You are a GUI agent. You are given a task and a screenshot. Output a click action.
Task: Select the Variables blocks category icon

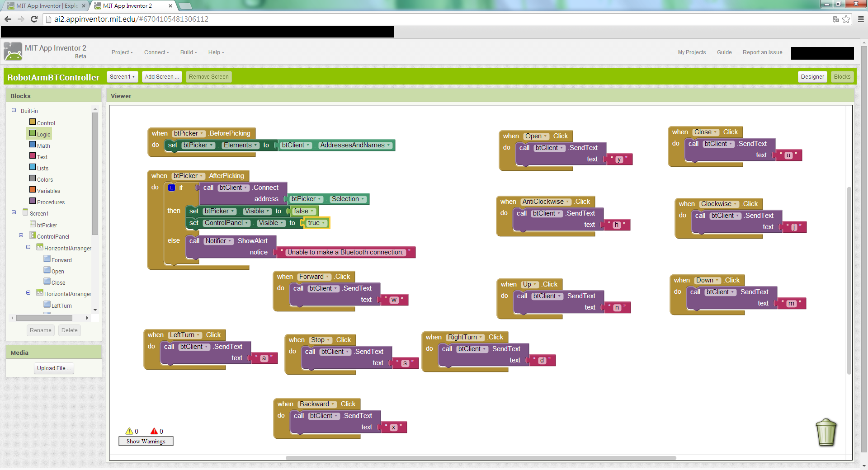click(x=33, y=190)
